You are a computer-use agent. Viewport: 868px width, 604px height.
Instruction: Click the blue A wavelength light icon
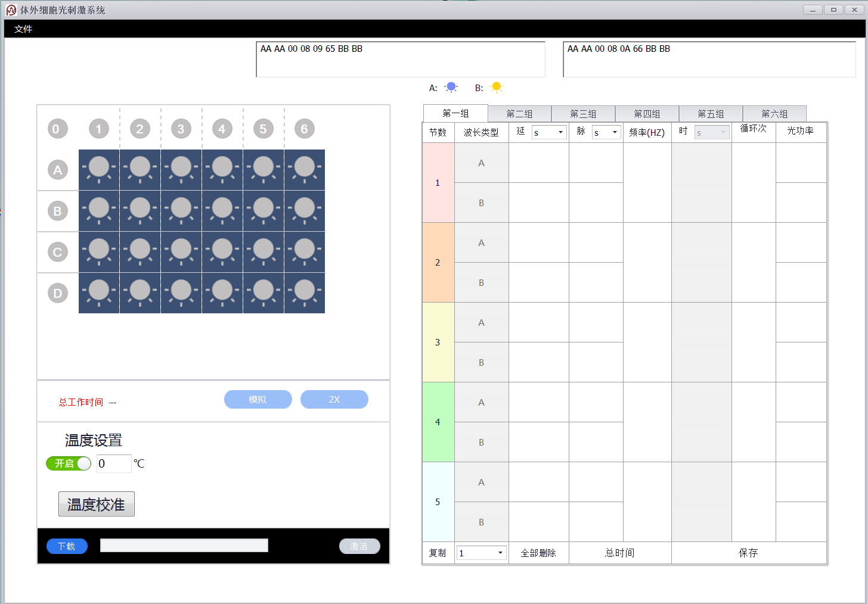coord(451,88)
